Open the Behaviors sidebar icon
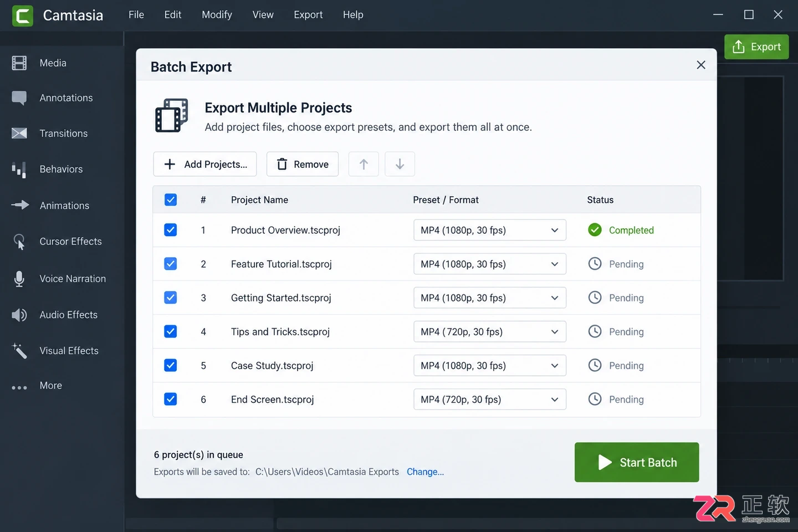 click(19, 170)
